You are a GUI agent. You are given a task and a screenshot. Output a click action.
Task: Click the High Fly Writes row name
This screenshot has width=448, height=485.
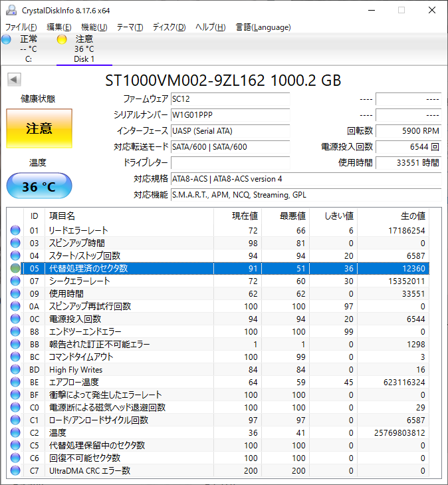tap(76, 370)
